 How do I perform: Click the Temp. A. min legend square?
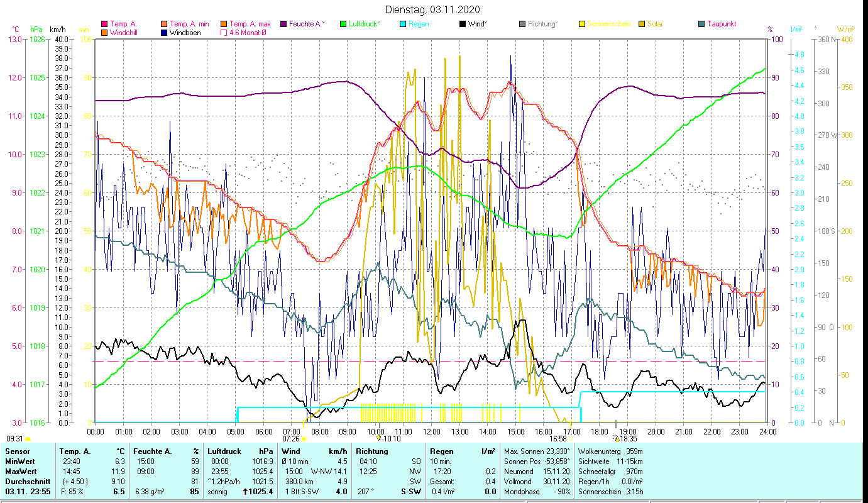click(x=165, y=25)
